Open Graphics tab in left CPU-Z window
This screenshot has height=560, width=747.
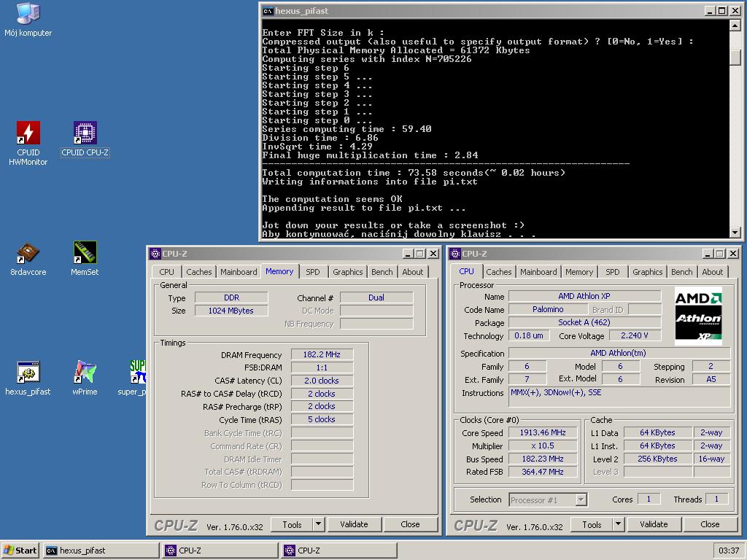[348, 272]
